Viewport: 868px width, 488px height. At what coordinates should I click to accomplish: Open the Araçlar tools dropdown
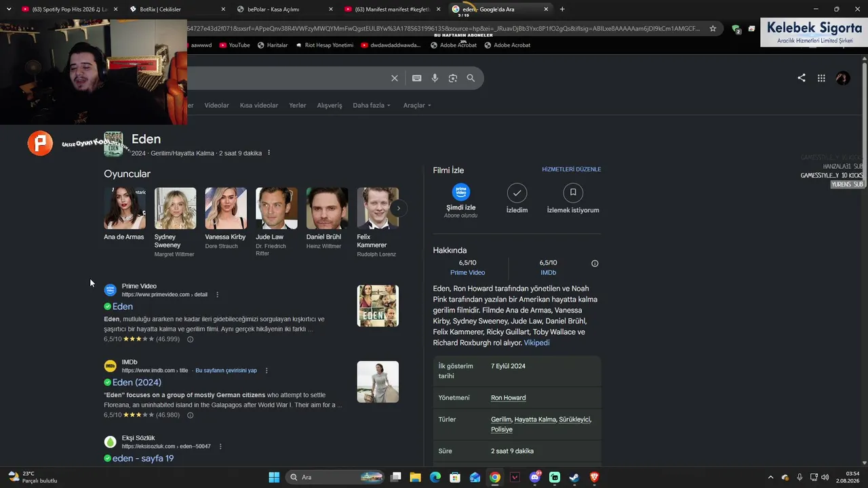[417, 106]
